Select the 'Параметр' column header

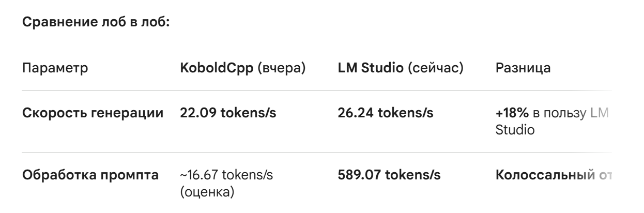pos(55,68)
